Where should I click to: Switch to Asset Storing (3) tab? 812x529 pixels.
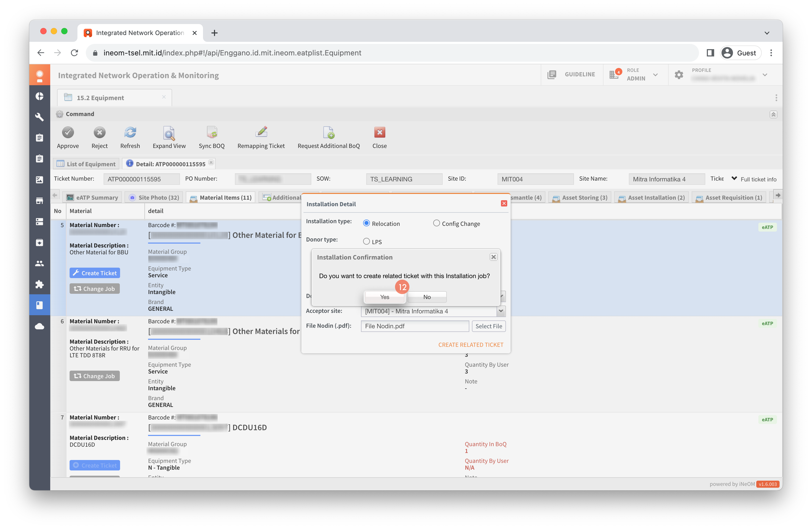(579, 197)
